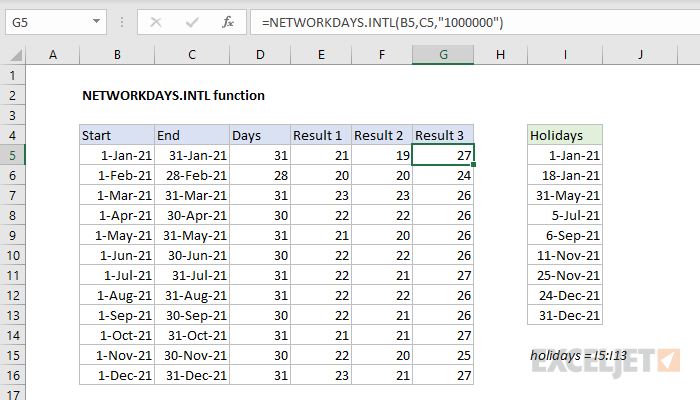Select column F header

tap(382, 55)
